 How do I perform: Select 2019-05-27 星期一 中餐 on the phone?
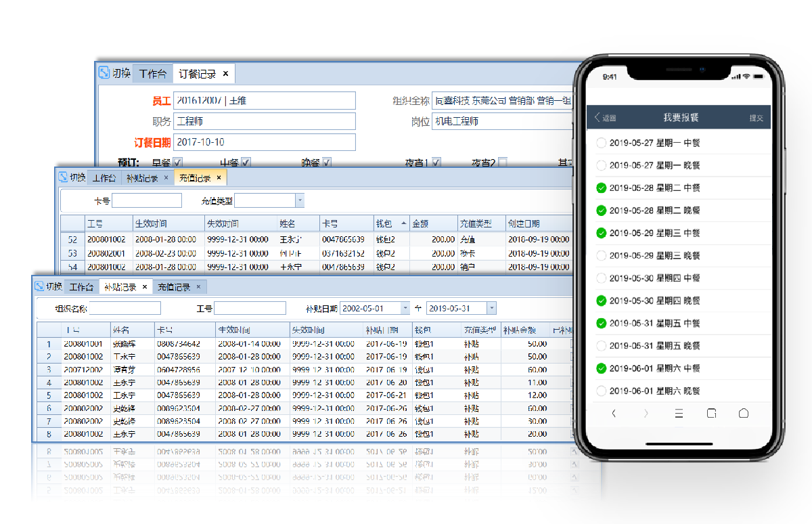click(x=601, y=143)
